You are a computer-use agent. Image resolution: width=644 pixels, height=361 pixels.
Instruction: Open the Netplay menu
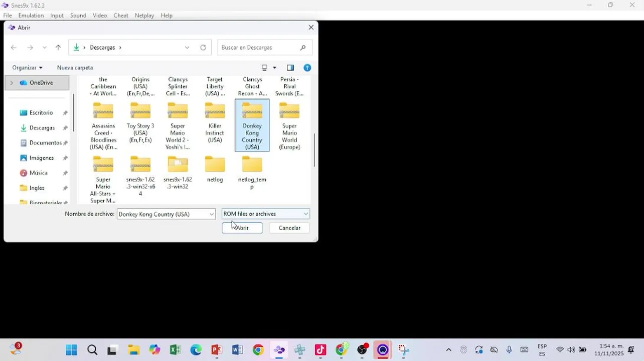coord(144,16)
